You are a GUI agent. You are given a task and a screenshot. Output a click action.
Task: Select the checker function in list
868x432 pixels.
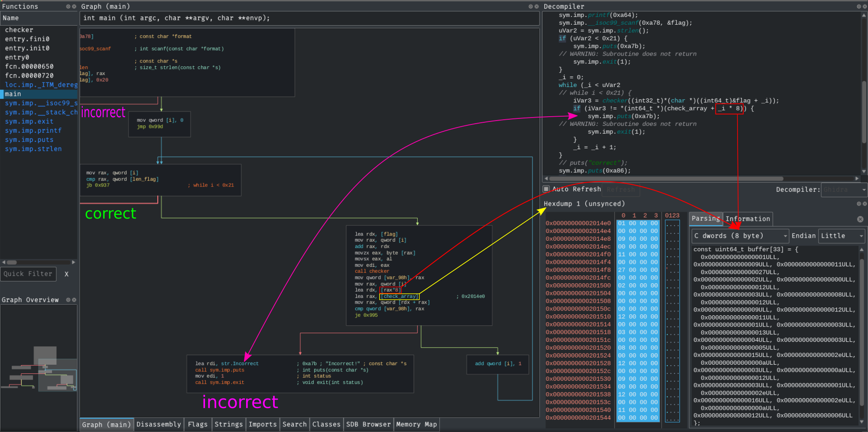tap(19, 30)
